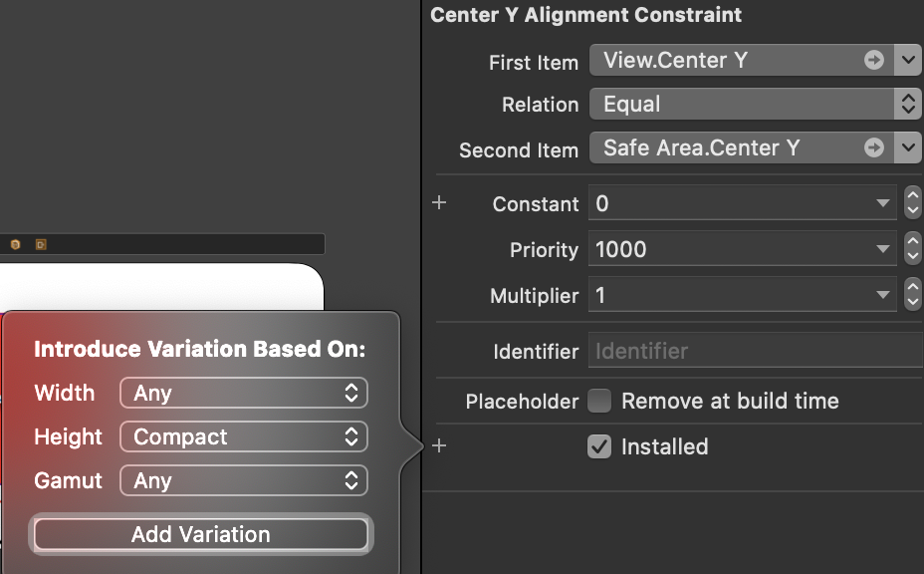Screen dimensions: 924x574
Task: Open the Gamut variation popup
Action: (244, 480)
